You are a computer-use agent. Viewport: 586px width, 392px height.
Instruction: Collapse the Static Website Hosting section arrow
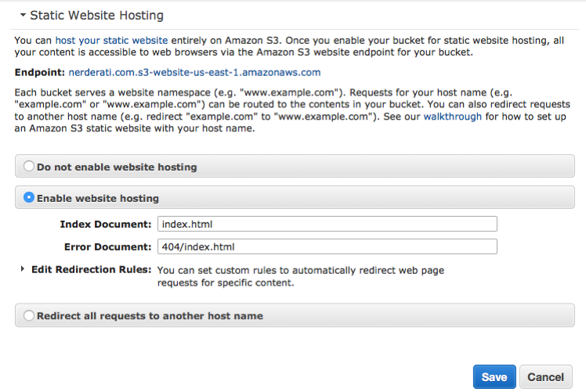click(x=23, y=15)
